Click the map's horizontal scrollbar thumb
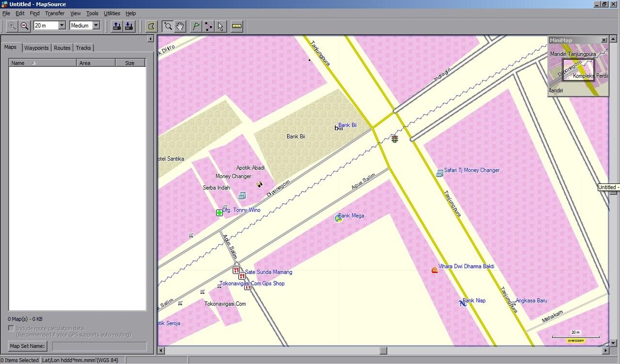620x364 pixels. (x=383, y=350)
